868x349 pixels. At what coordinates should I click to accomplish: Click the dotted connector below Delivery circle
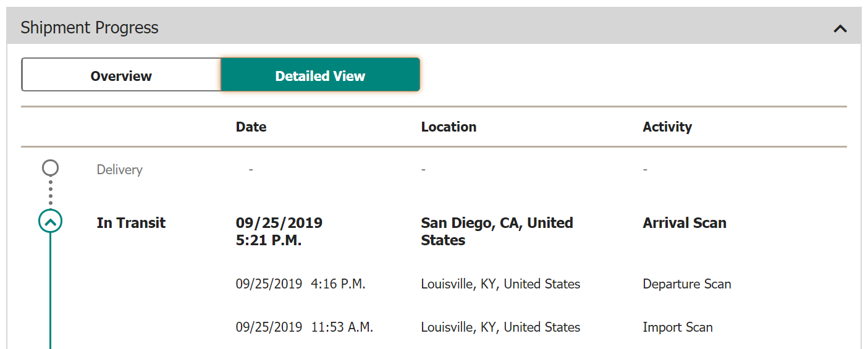51,193
